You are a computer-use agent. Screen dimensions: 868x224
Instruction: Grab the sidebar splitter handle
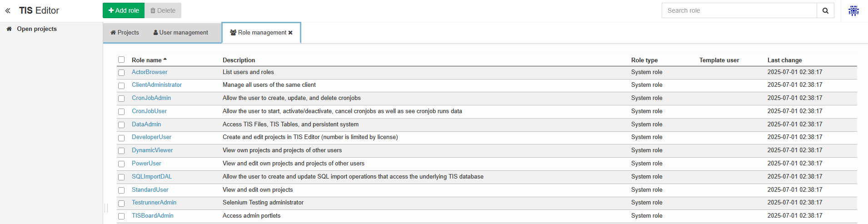point(106,208)
